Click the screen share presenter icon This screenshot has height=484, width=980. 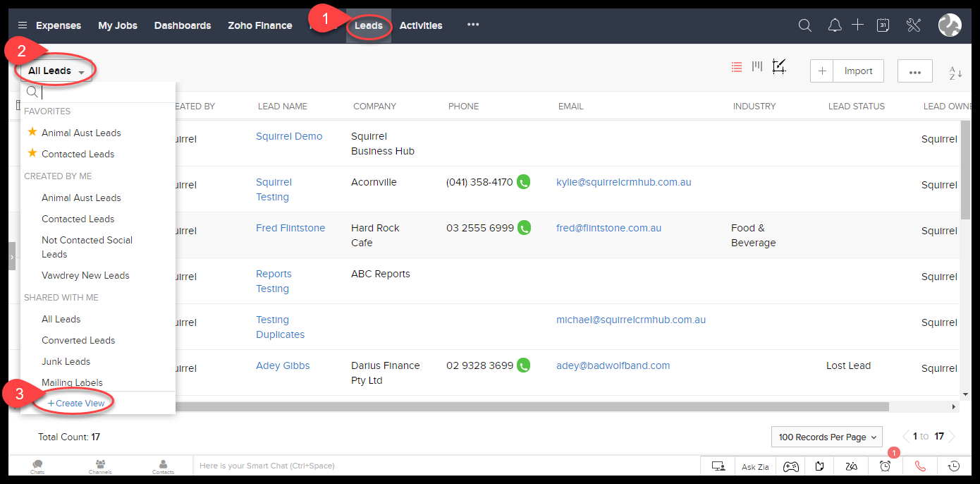pyautogui.click(x=718, y=466)
